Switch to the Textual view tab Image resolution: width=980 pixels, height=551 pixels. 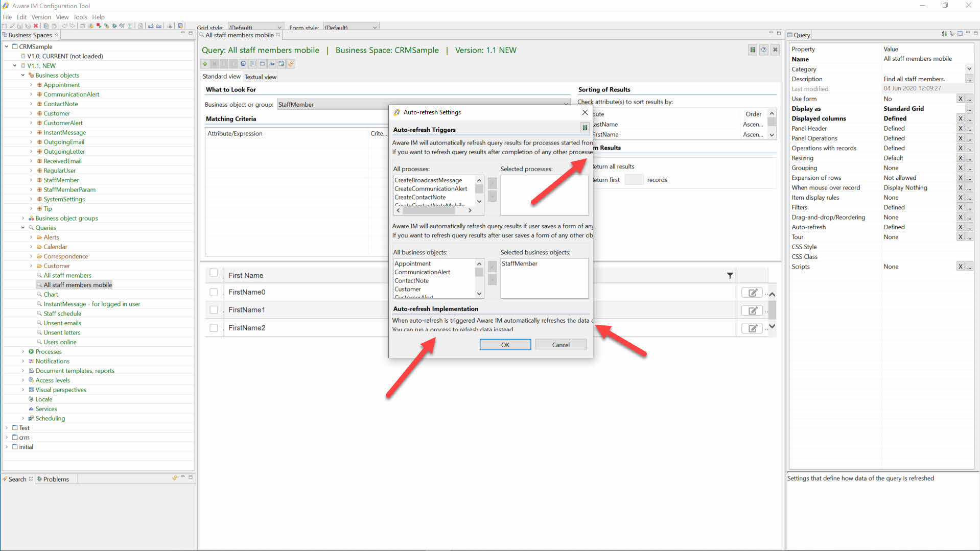(x=260, y=77)
